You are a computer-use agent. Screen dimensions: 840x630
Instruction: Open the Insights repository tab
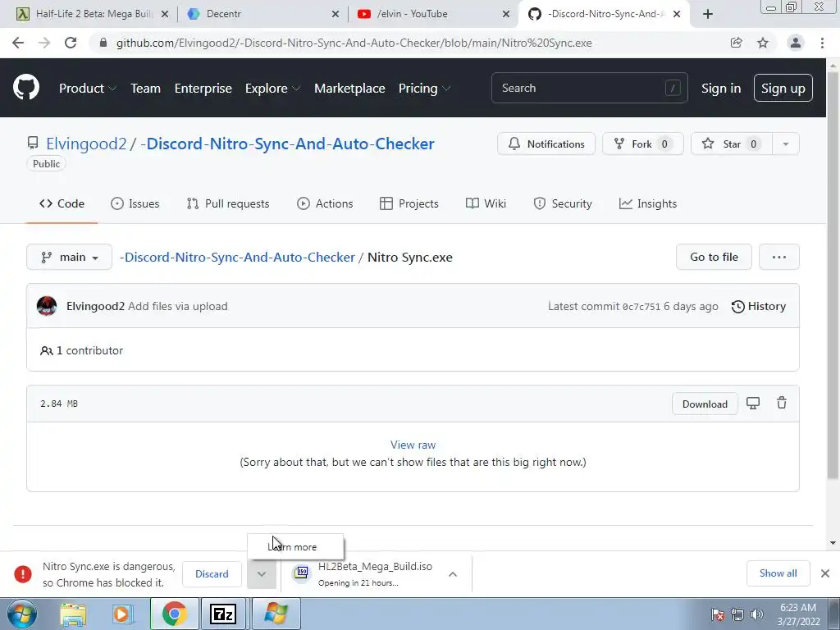[x=648, y=203]
